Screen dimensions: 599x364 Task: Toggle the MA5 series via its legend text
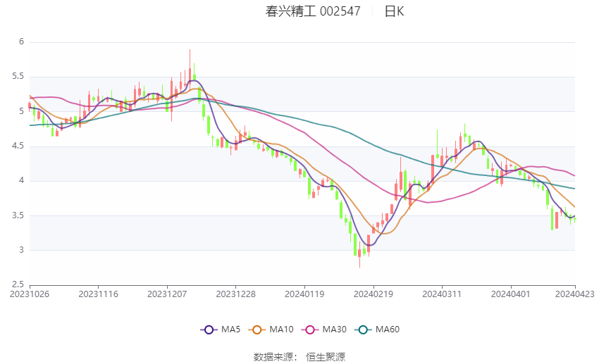[x=231, y=329]
